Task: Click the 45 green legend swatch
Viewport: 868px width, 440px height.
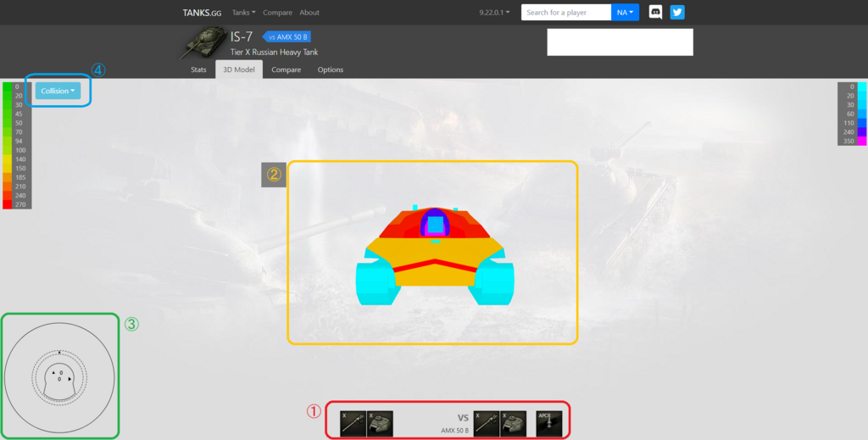Action: pos(7,114)
